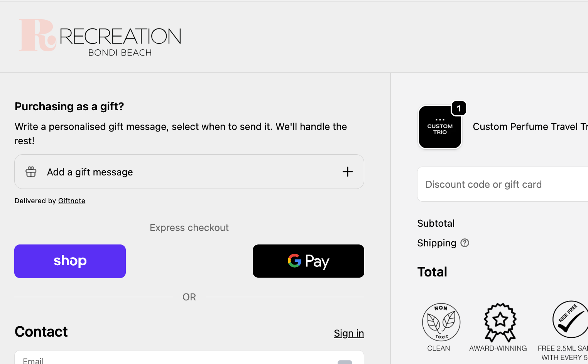Pay with the purple Shop Pay button
This screenshot has height=364, width=588.
70,261
